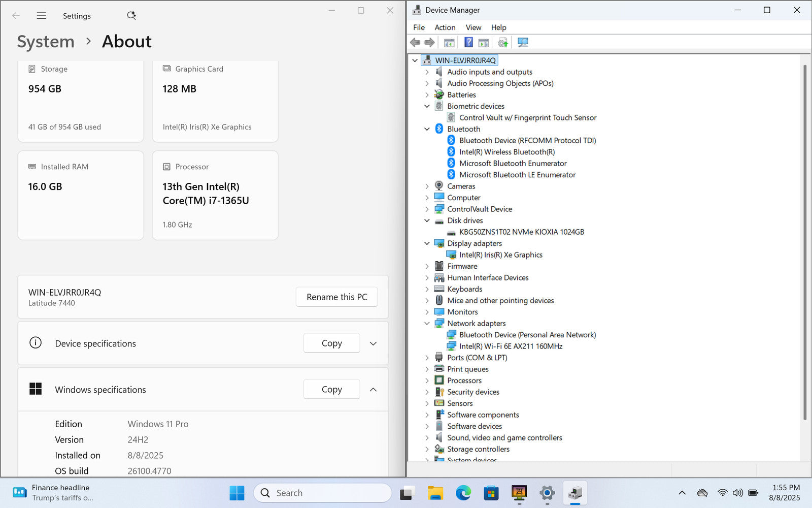812x508 pixels.
Task: Expand Device specifications section chevron
Action: [373, 343]
